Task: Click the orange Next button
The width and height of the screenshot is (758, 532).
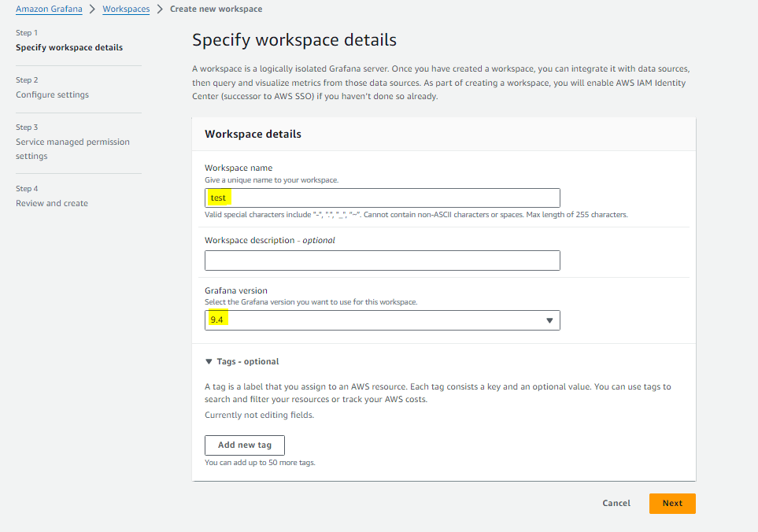Action: click(672, 503)
